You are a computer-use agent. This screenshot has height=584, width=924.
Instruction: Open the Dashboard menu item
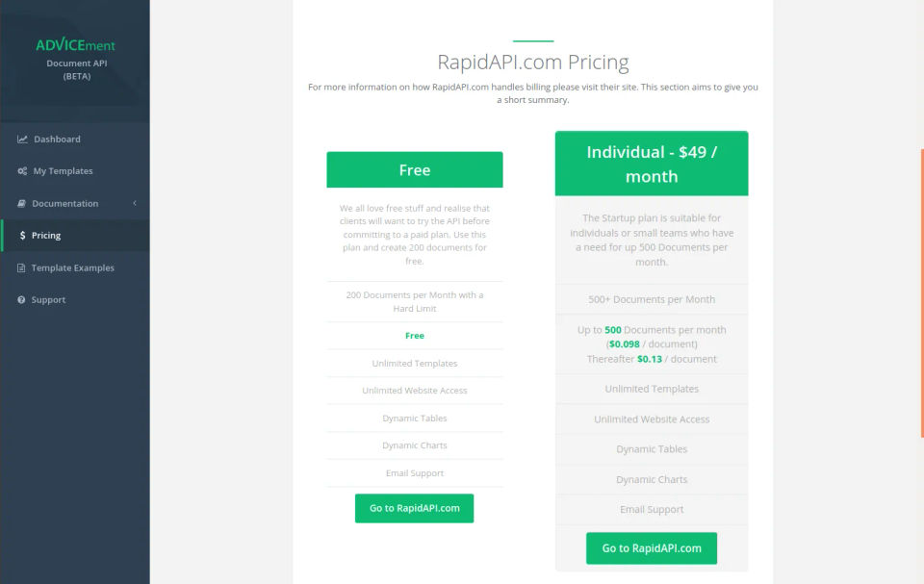tap(57, 140)
